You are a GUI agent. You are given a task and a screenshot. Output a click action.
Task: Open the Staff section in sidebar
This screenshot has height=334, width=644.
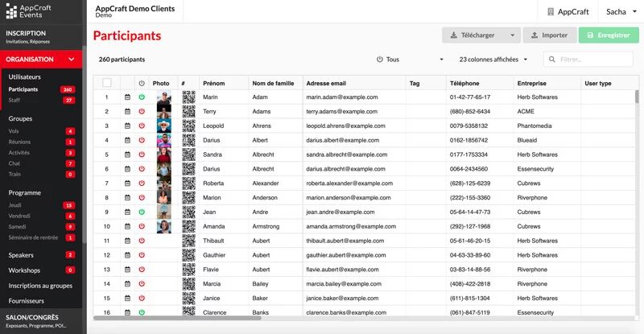(14, 100)
